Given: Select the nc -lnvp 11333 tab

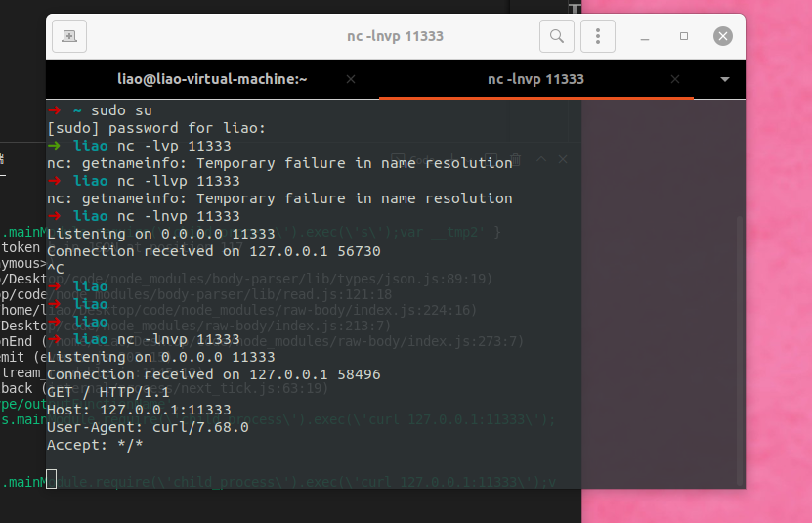Looking at the screenshot, I should point(536,79).
